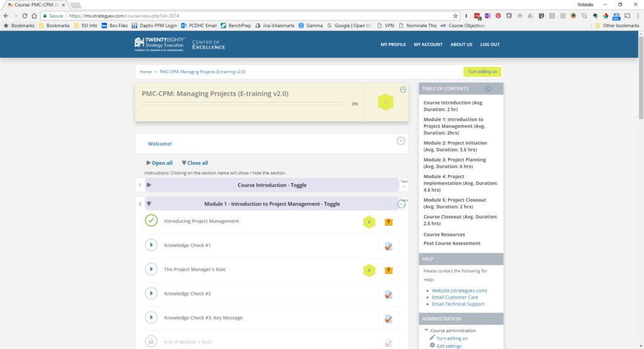The image size is (644, 349).
Task: Open MY ACCOUNT menu
Action: tap(428, 45)
